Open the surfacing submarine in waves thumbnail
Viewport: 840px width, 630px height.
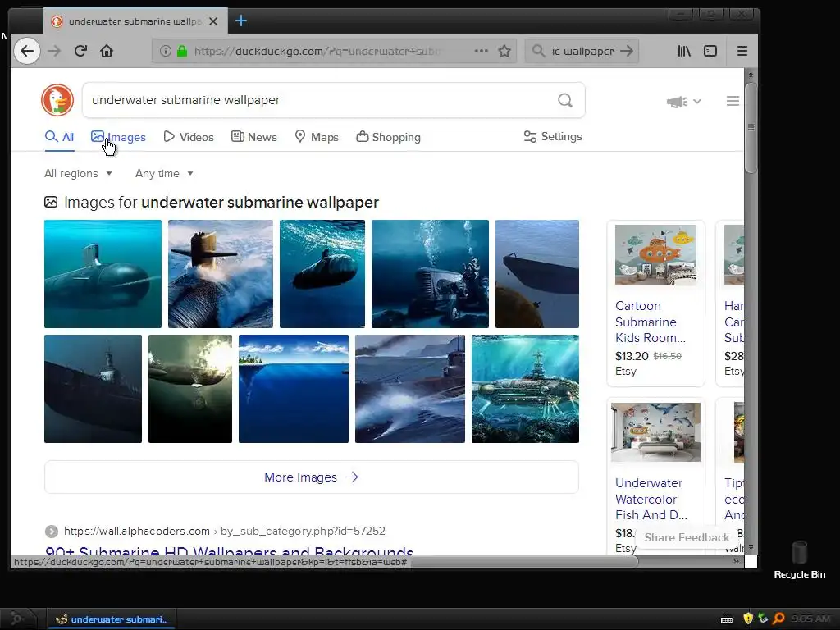tap(221, 274)
